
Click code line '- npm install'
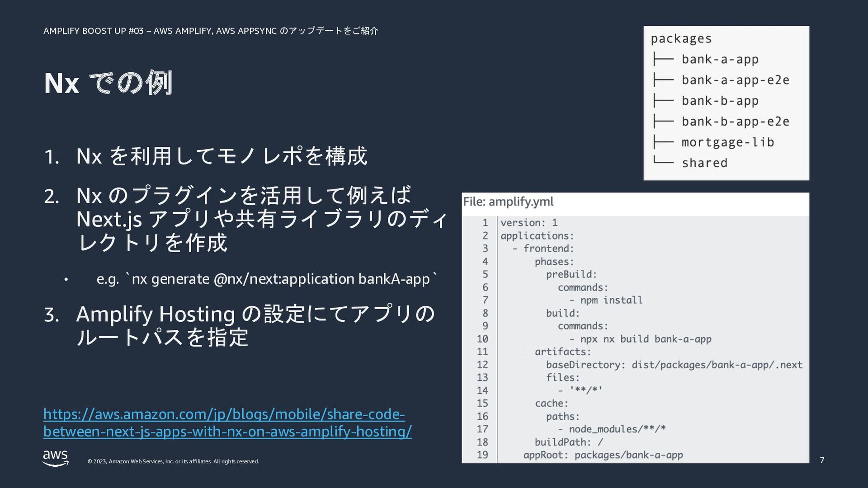coord(606,300)
